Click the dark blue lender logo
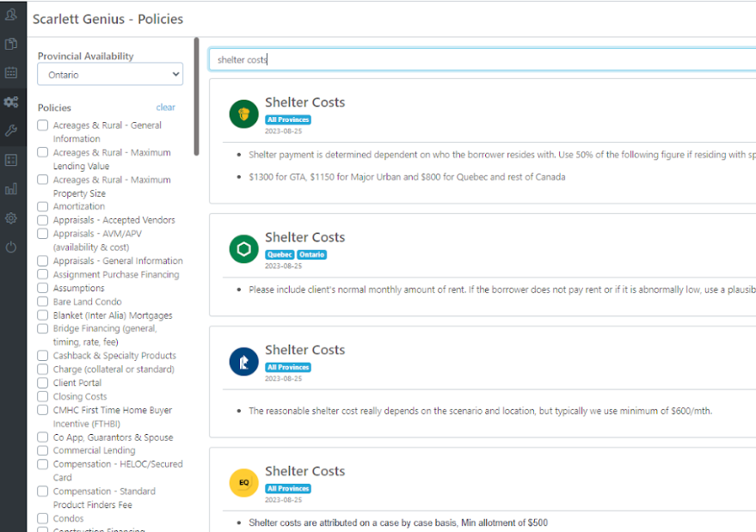Image resolution: width=756 pixels, height=532 pixels. coord(244,362)
